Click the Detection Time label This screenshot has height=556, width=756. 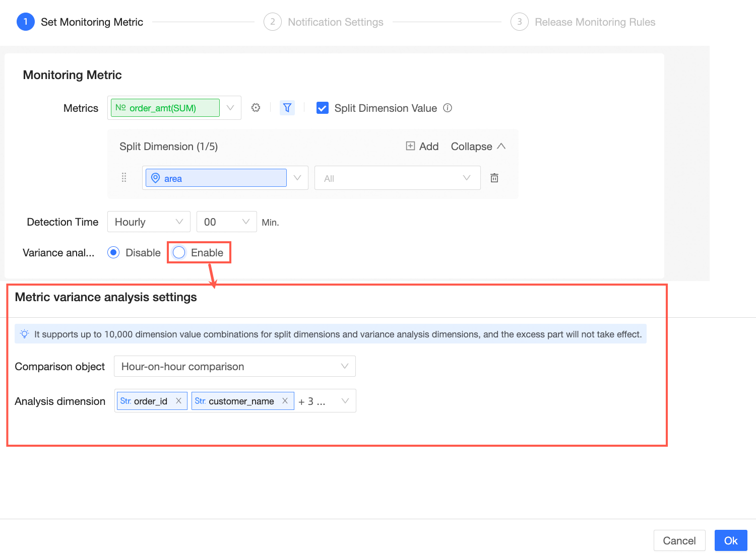tap(62, 222)
